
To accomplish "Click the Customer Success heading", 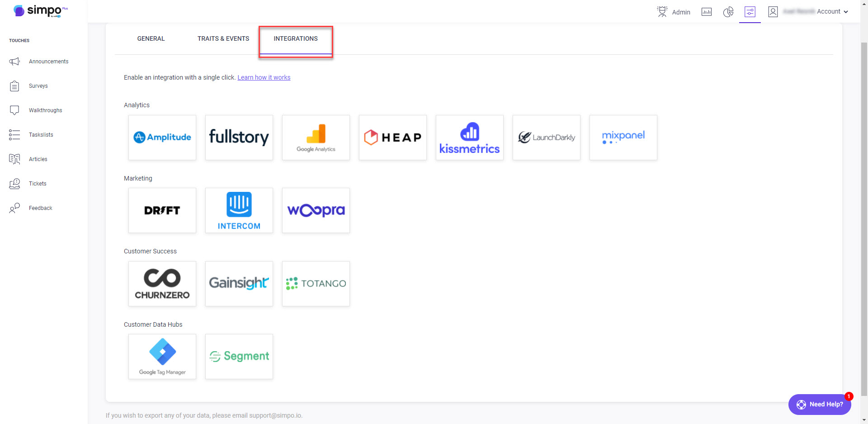I will coord(150,251).
